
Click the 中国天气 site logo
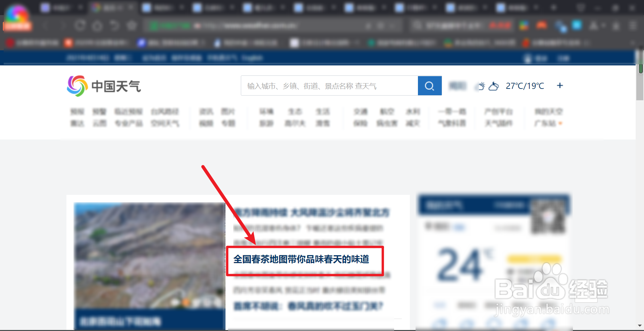pos(103,86)
